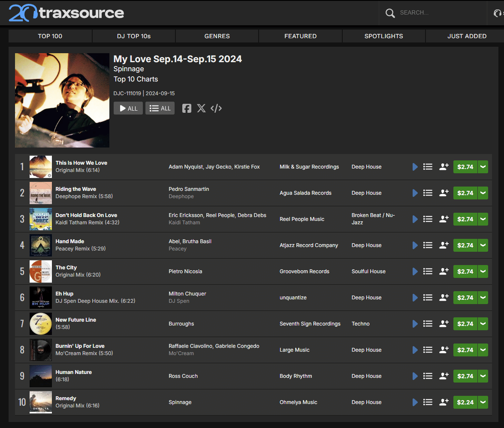Open the SPOTLIGHTS tab
The height and width of the screenshot is (428, 504).
[x=384, y=36]
